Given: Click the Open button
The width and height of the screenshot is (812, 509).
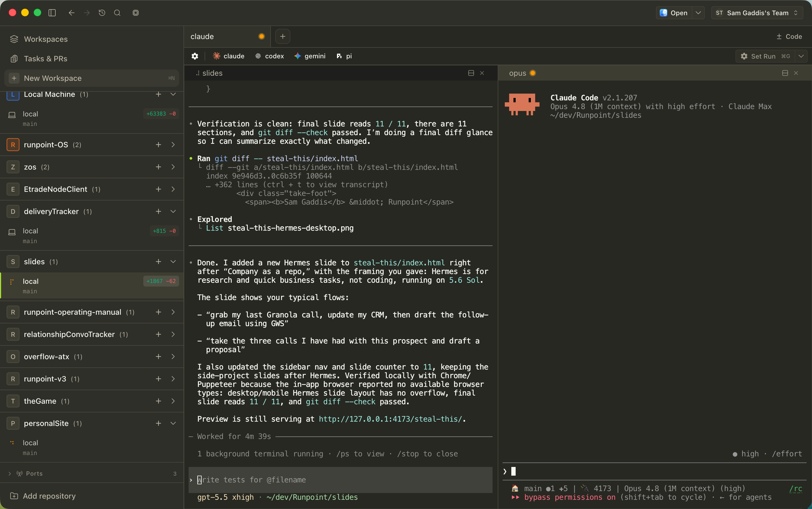Looking at the screenshot, I should 674,13.
